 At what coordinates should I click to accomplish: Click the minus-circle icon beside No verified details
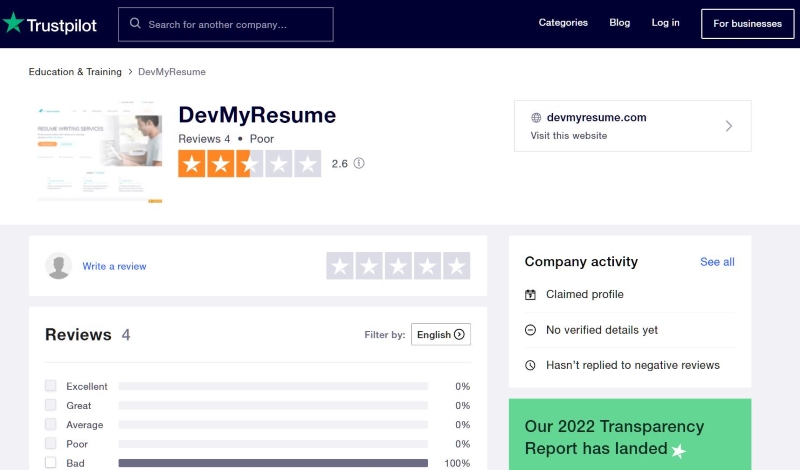[x=530, y=330]
